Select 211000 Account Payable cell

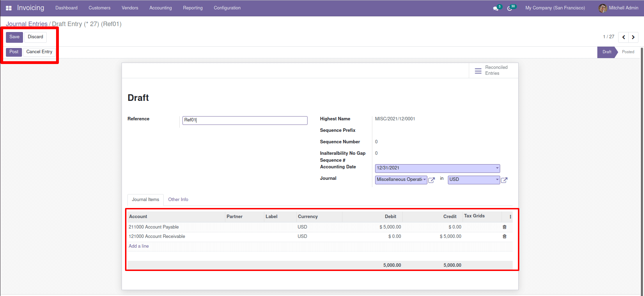point(154,227)
